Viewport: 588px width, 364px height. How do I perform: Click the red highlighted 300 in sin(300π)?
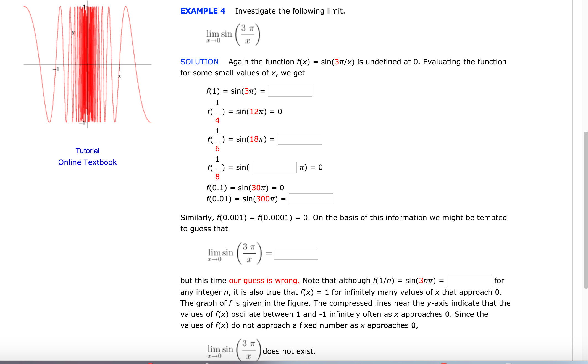tap(262, 202)
